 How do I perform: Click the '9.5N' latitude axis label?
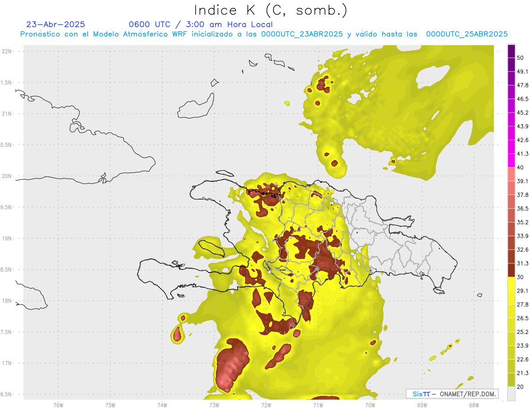tap(7, 207)
